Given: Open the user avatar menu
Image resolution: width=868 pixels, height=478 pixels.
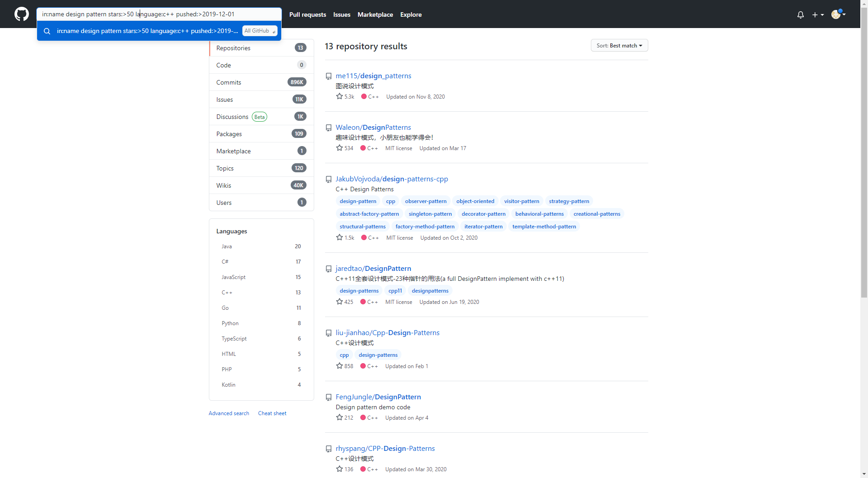Looking at the screenshot, I should [x=839, y=14].
